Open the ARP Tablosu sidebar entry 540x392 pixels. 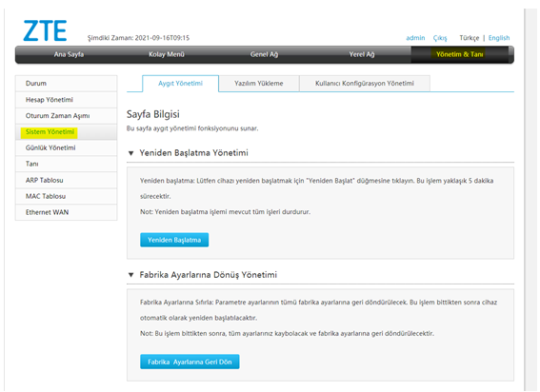[x=66, y=181]
